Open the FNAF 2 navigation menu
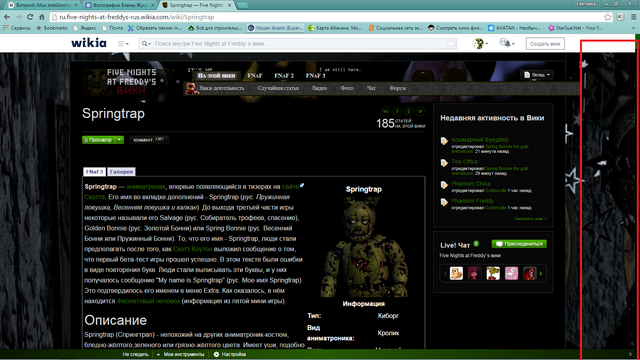Image resolution: width=640 pixels, height=360 pixels. click(284, 76)
